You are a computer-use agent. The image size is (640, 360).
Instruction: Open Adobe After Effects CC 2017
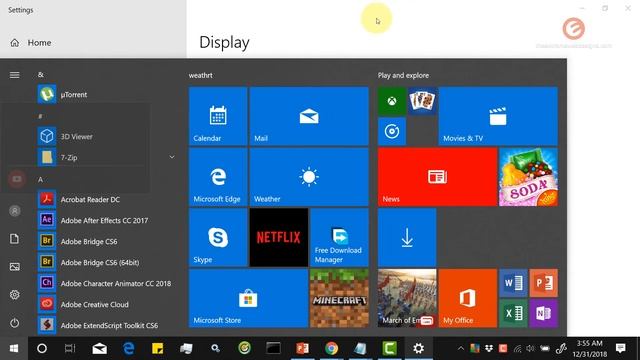pos(107,220)
